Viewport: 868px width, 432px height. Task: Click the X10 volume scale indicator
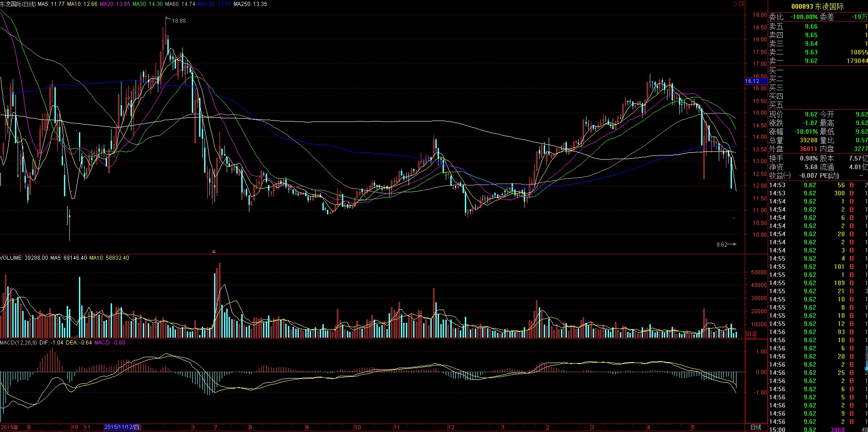(x=751, y=335)
